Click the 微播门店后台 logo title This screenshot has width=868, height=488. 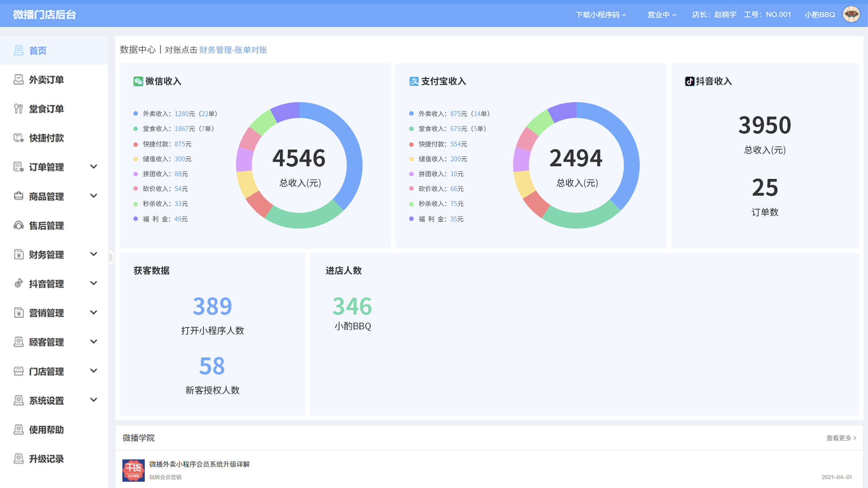44,14
